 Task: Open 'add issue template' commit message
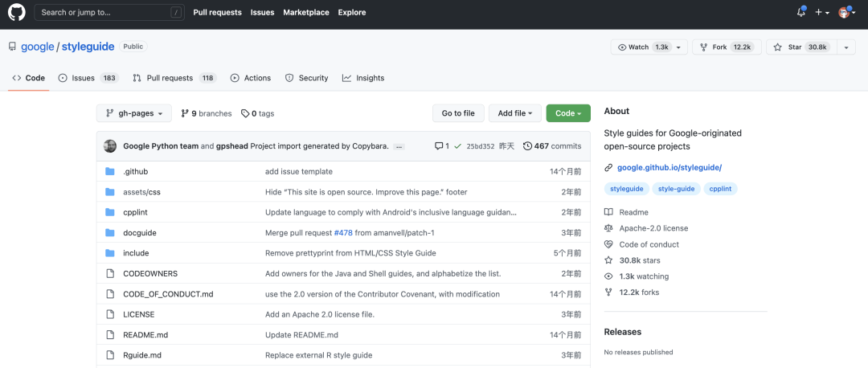pyautogui.click(x=299, y=172)
